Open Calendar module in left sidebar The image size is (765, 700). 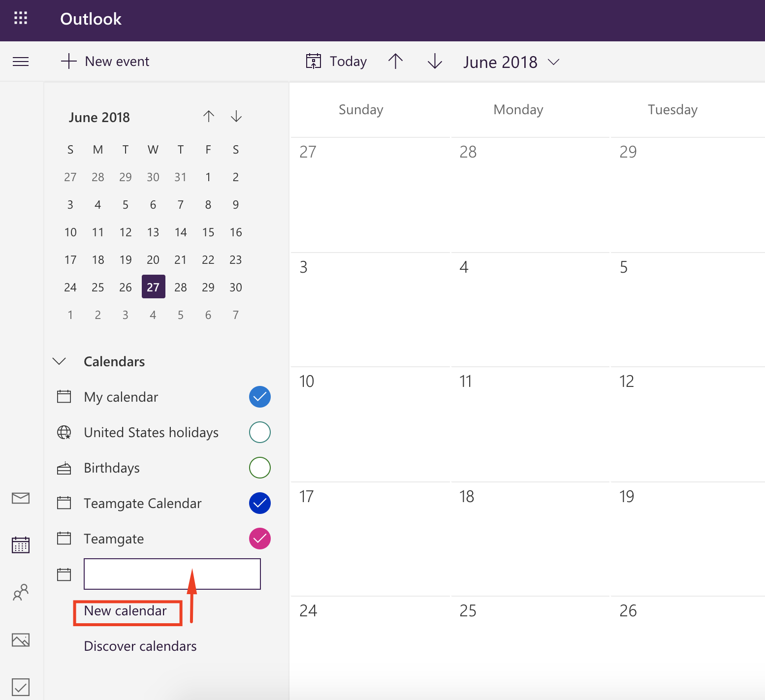coord(21,544)
